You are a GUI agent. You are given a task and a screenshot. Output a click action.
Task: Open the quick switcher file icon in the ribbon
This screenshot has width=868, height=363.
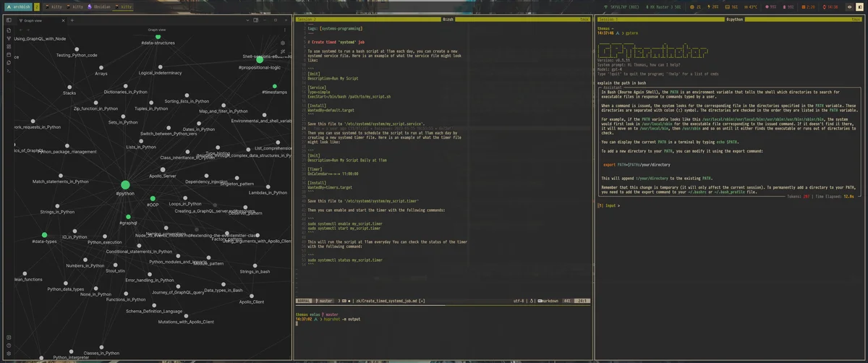(x=9, y=31)
